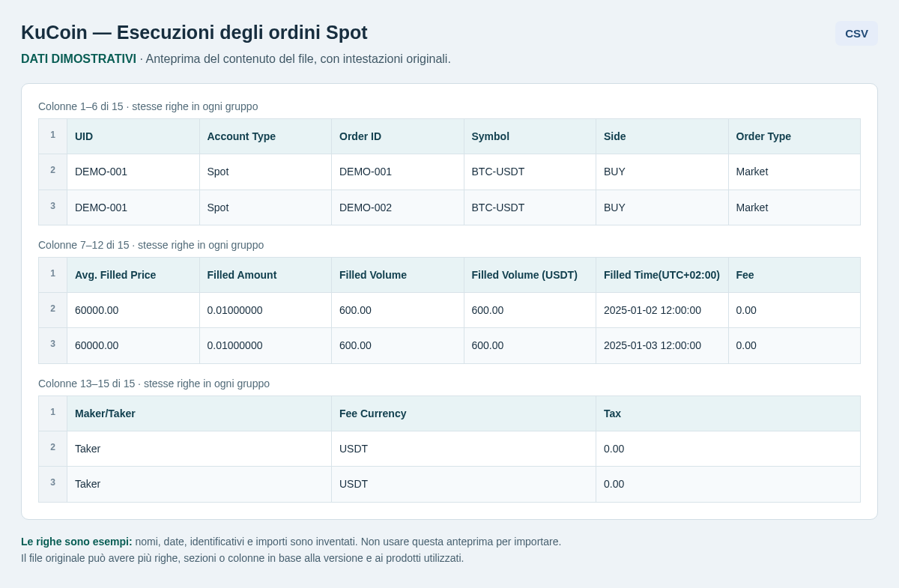Select the "Tax" column header
The width and height of the screenshot is (899, 588).
pyautogui.click(x=728, y=413)
